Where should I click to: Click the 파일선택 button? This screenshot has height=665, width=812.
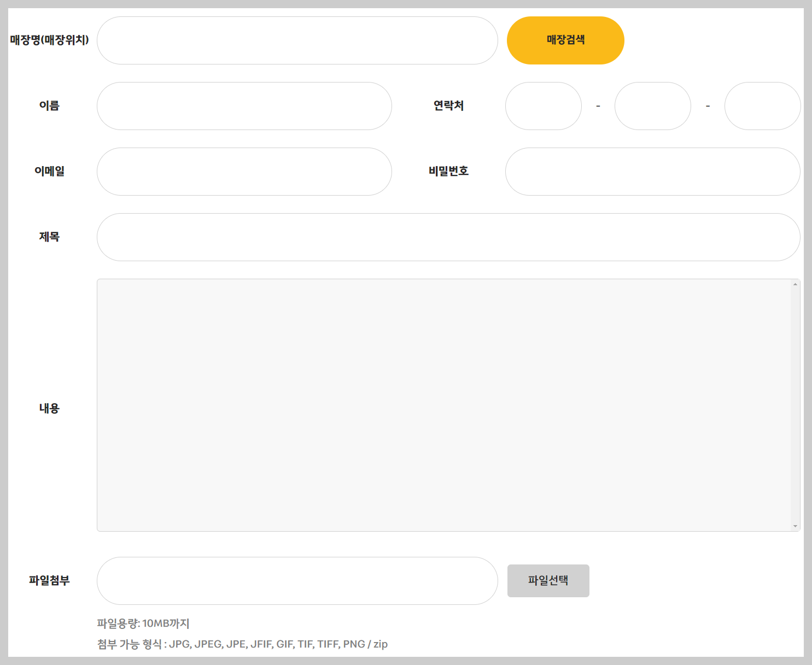click(548, 581)
